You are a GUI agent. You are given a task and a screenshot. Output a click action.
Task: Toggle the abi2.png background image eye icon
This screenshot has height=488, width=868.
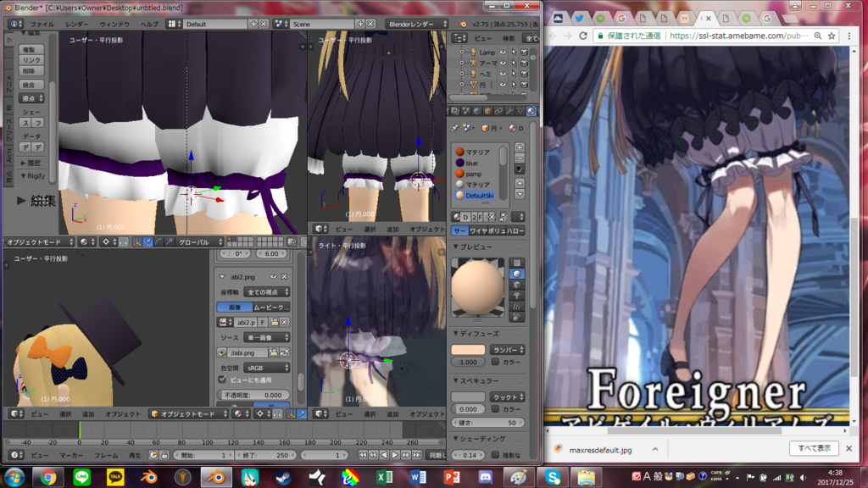(x=273, y=277)
